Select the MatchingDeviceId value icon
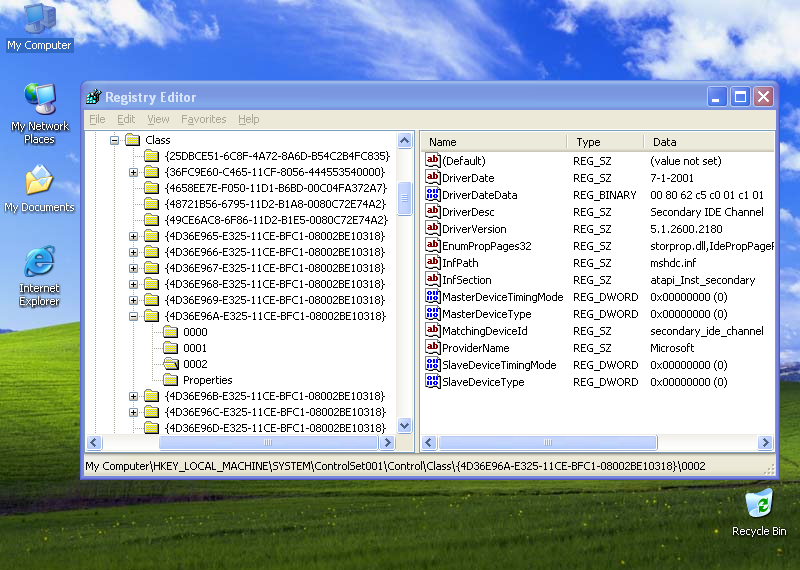800x570 pixels. (x=432, y=331)
